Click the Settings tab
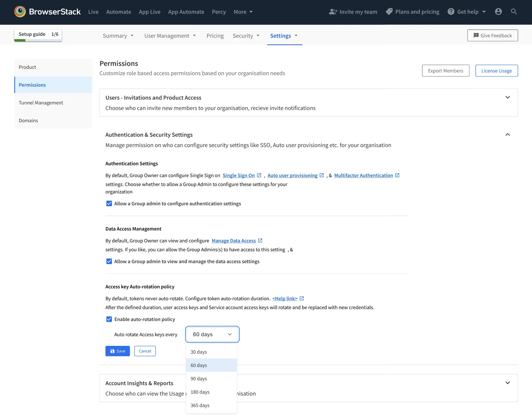 point(284,36)
